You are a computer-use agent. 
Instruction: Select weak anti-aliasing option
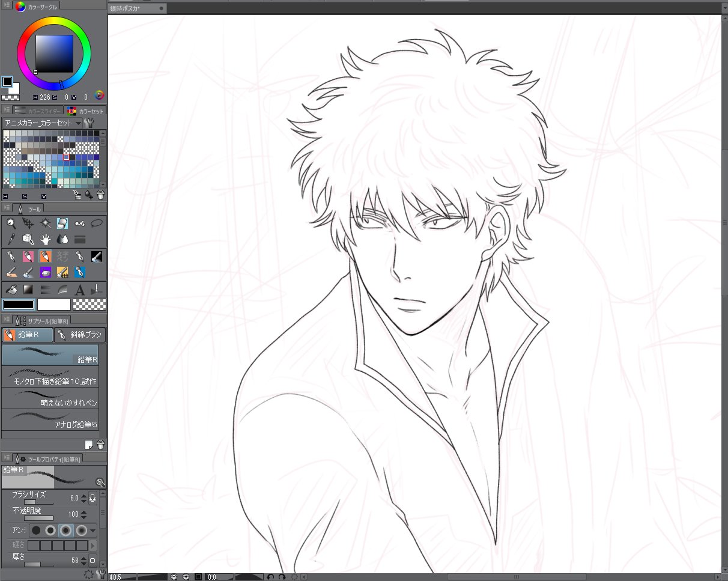point(51,531)
